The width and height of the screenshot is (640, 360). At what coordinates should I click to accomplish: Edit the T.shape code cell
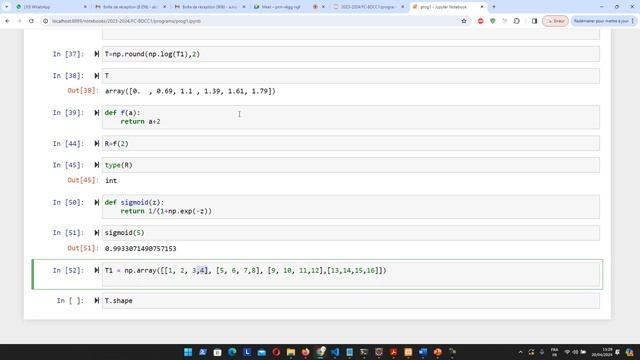click(351, 300)
